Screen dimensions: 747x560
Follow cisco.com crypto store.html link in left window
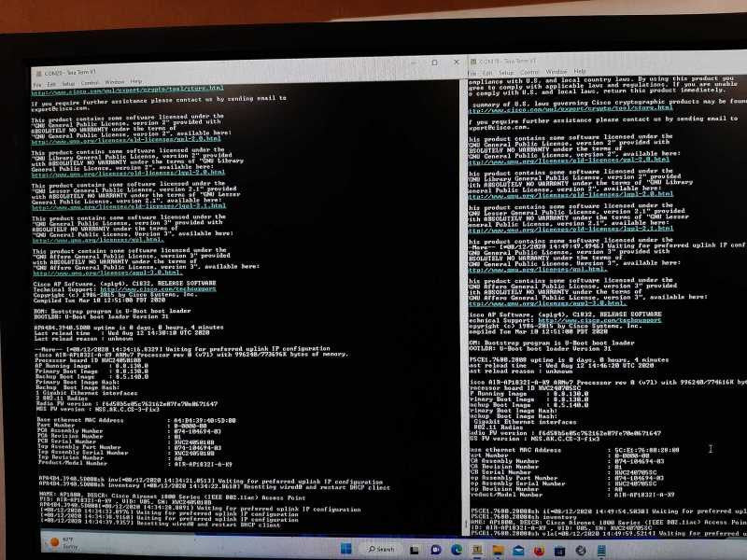(x=128, y=89)
